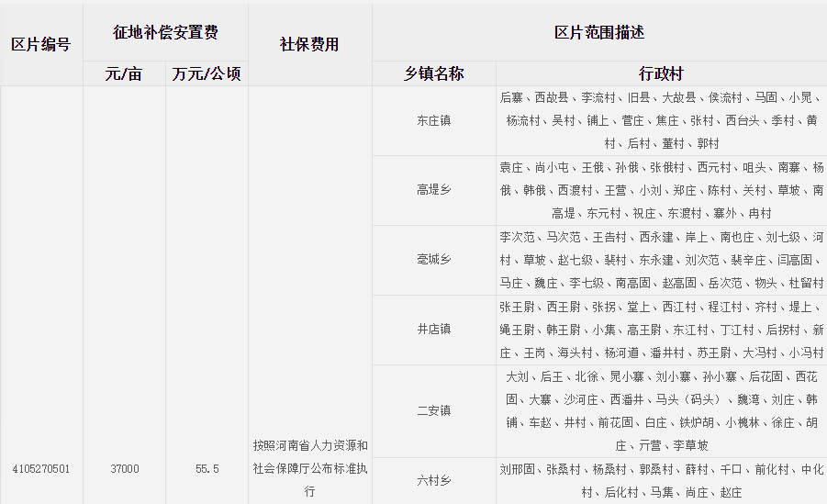Click the 行政村 sub-header

click(662, 73)
